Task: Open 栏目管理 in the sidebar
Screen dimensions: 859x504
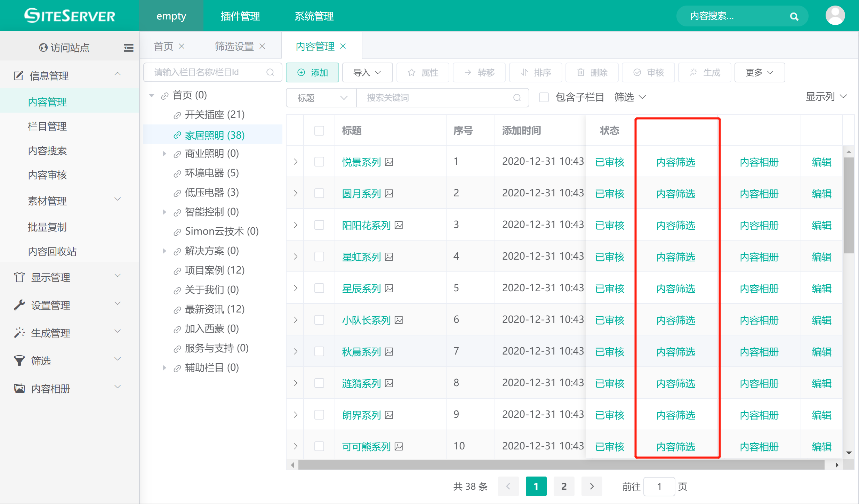Action: (x=47, y=126)
